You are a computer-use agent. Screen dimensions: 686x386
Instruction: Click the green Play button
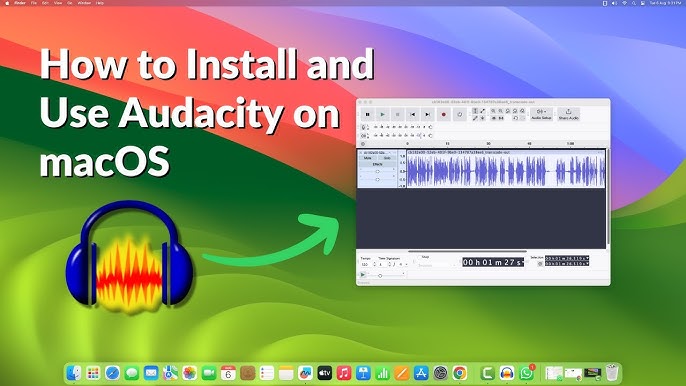click(x=382, y=115)
